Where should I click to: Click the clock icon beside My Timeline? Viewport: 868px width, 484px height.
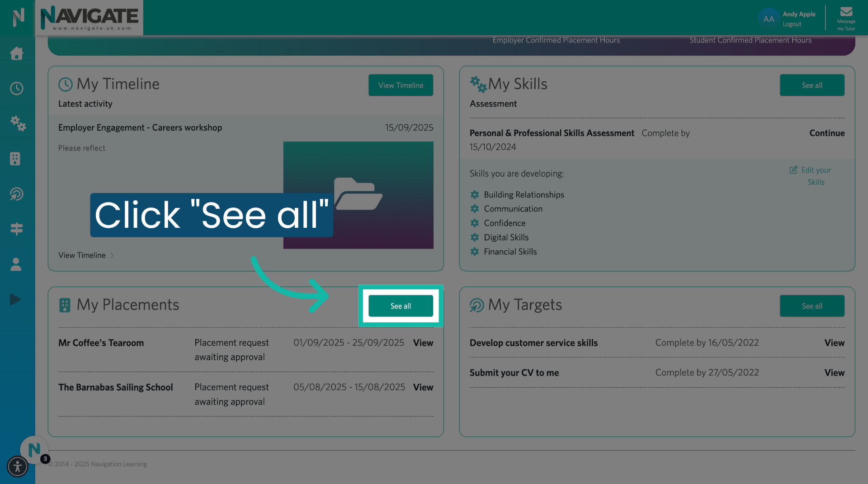click(66, 84)
